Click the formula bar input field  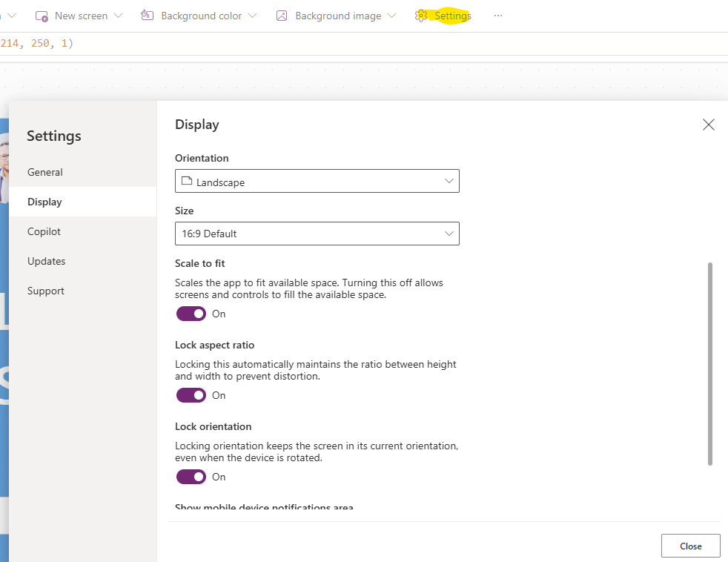[364, 44]
